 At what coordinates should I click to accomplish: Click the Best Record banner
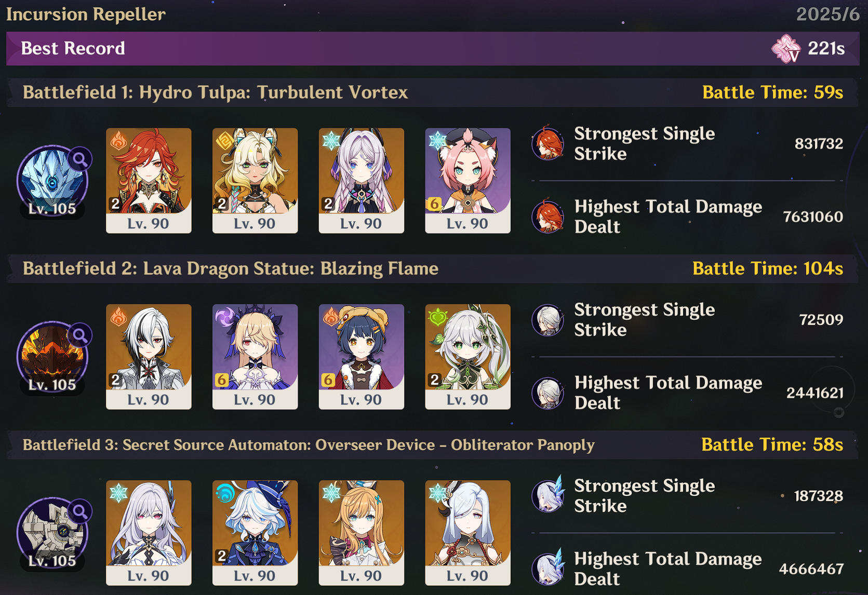pyautogui.click(x=433, y=48)
